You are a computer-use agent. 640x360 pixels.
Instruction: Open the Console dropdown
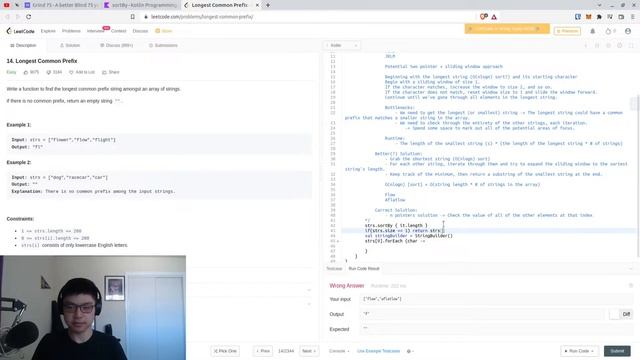pos(339,351)
